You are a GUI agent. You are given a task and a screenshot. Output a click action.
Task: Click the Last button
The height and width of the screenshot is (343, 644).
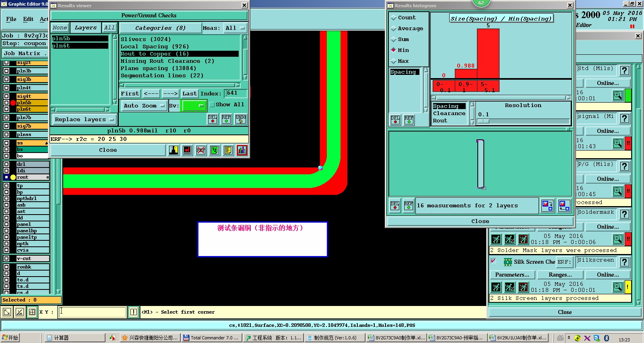point(190,93)
